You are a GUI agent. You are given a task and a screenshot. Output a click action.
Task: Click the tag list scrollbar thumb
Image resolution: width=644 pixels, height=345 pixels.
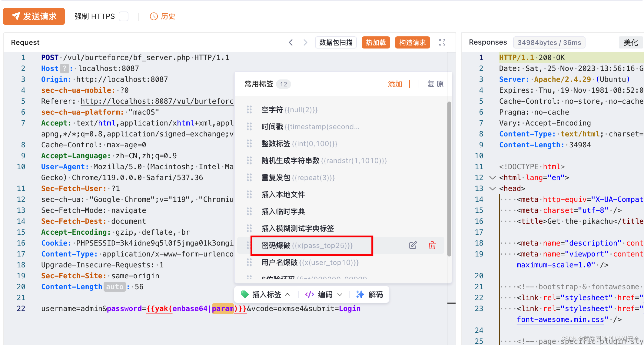click(x=449, y=179)
